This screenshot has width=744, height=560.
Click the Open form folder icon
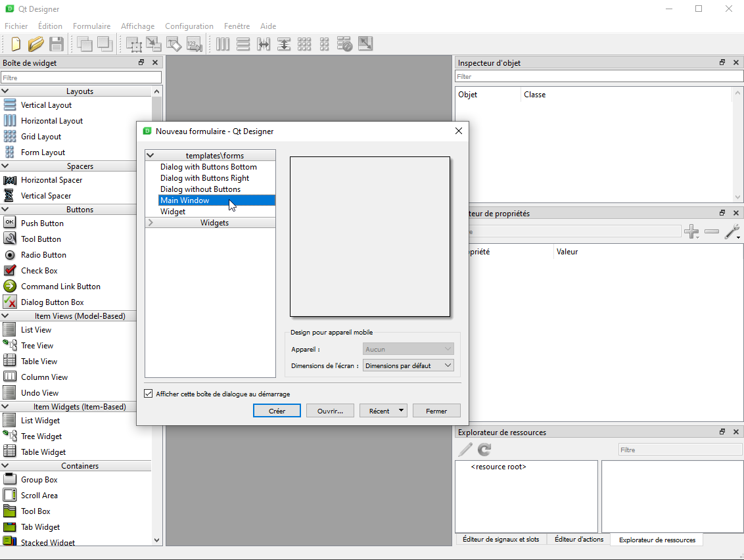tap(35, 44)
